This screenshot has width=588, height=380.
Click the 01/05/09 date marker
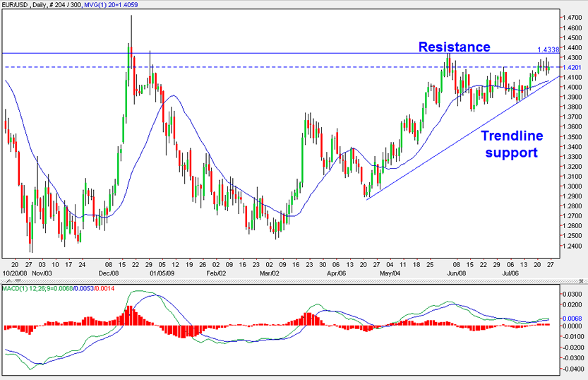coord(161,272)
